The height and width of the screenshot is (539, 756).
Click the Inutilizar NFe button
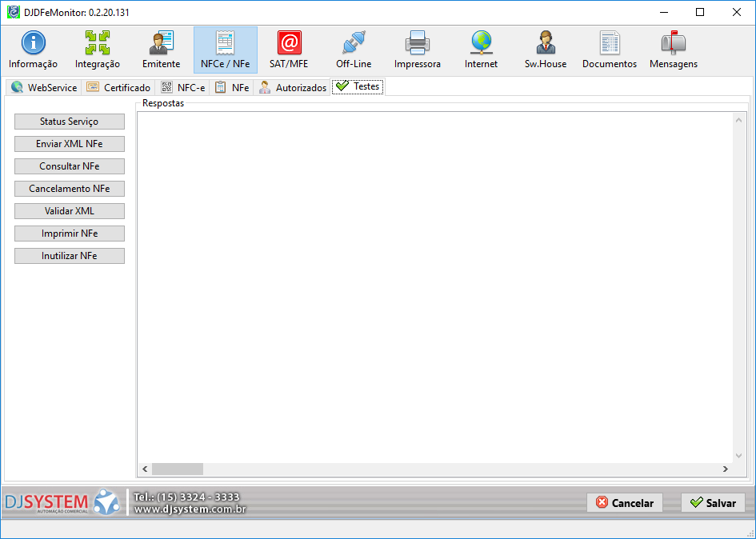(x=70, y=256)
